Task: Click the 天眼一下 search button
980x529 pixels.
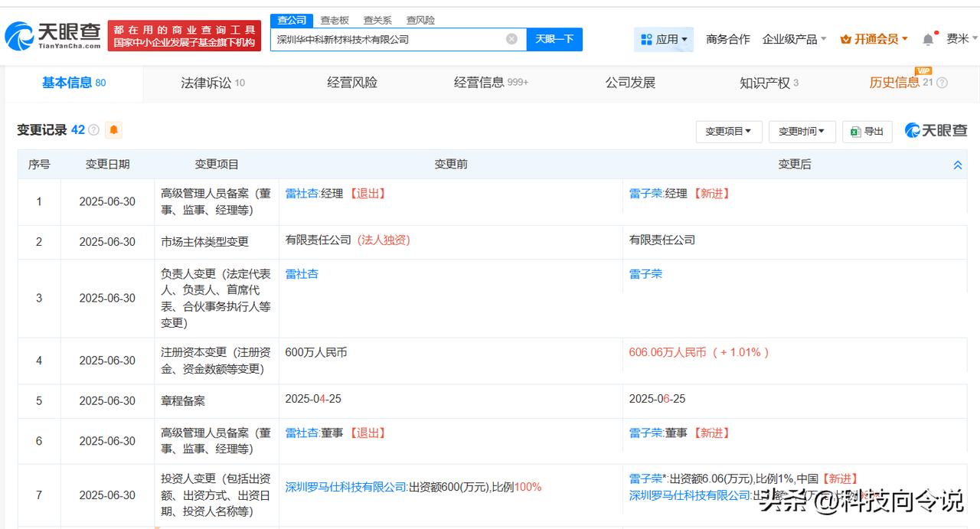Action: tap(554, 39)
